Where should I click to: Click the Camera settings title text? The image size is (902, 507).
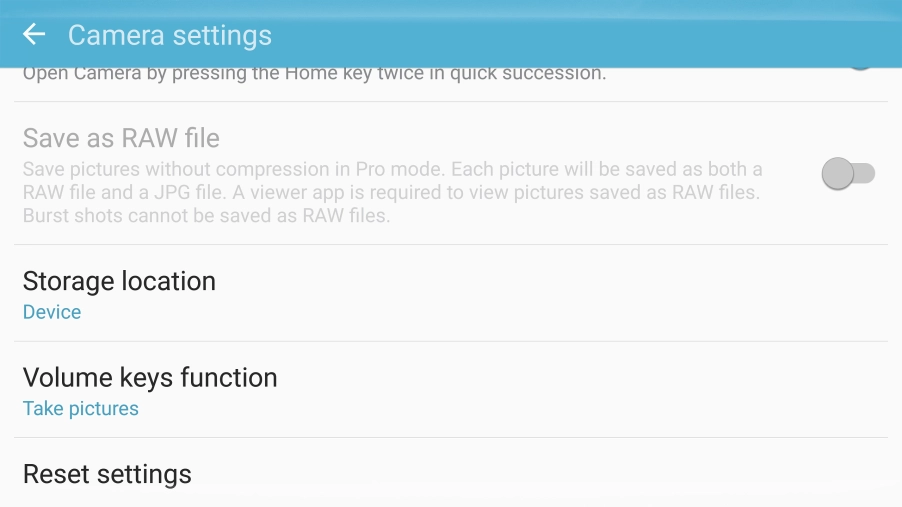(x=170, y=35)
